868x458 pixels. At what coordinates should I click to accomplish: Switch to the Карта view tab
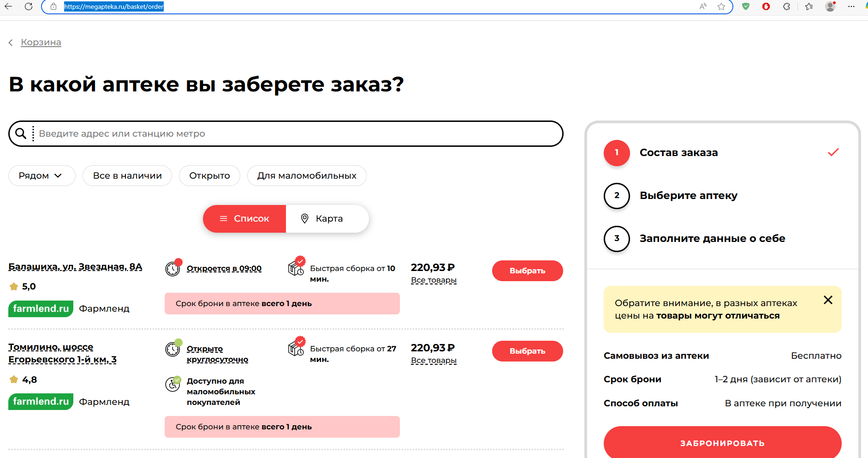click(327, 219)
